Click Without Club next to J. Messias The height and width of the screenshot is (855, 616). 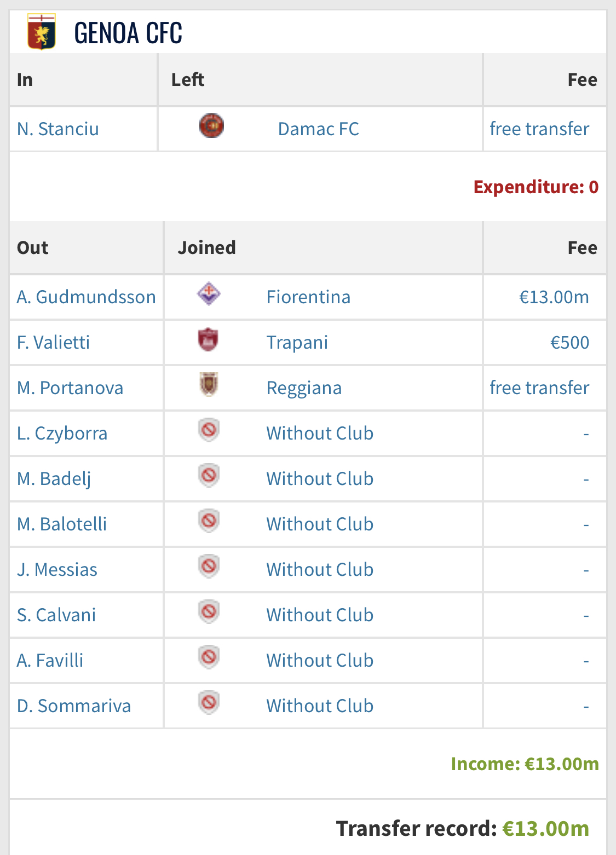point(320,570)
